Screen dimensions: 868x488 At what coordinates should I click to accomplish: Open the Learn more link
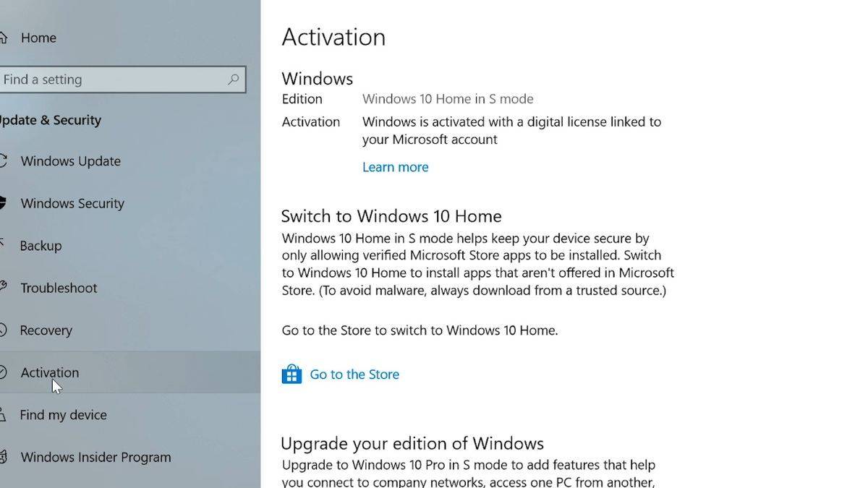[x=395, y=167]
